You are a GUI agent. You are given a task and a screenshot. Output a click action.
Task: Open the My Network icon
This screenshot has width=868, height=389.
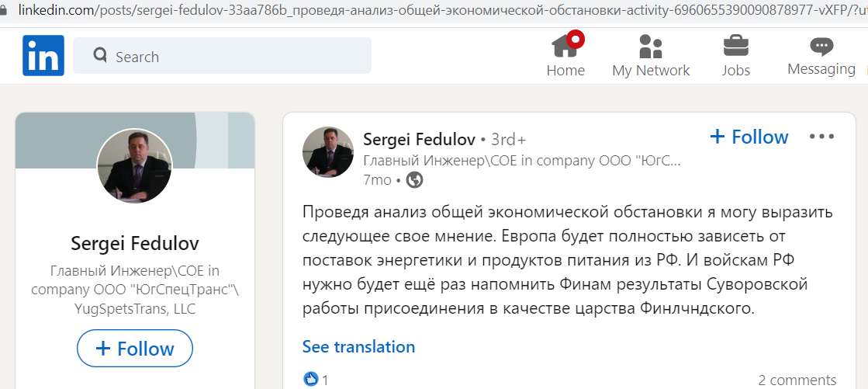tap(651, 46)
